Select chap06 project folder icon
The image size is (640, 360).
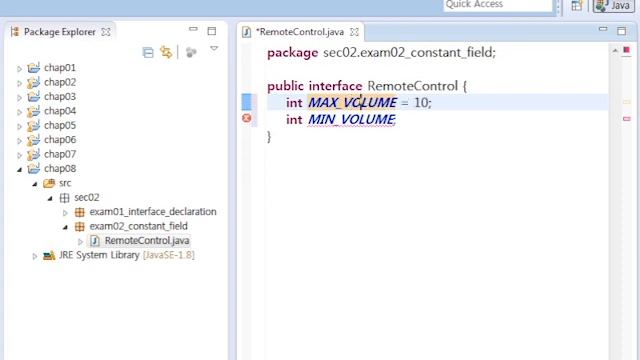33,140
